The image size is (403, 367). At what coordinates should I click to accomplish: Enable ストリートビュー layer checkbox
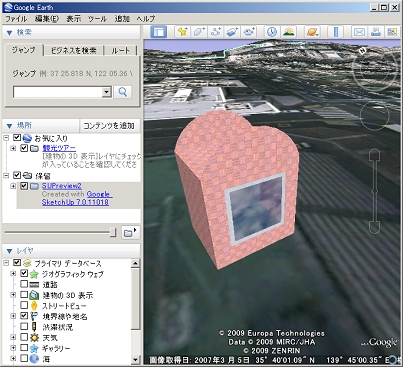tap(24, 306)
